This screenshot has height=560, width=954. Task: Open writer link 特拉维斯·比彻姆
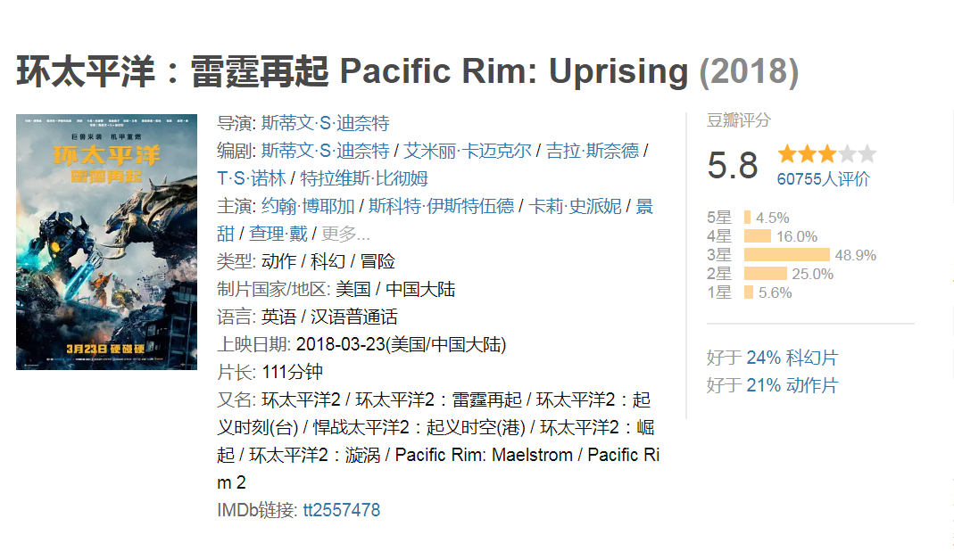point(364,178)
